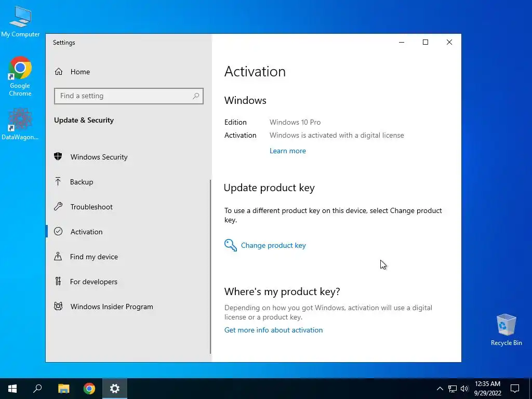Launch Chrome from the taskbar
The width and height of the screenshot is (532, 399).
click(x=89, y=389)
